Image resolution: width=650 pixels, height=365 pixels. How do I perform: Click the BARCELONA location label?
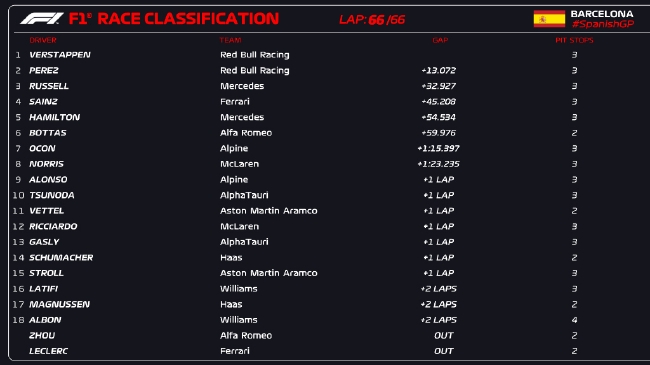(x=602, y=14)
